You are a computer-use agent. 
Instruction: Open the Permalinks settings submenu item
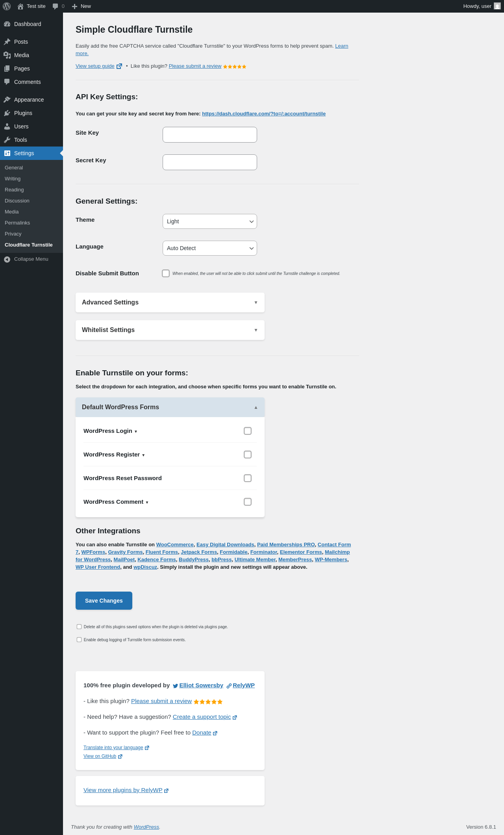[x=17, y=223]
